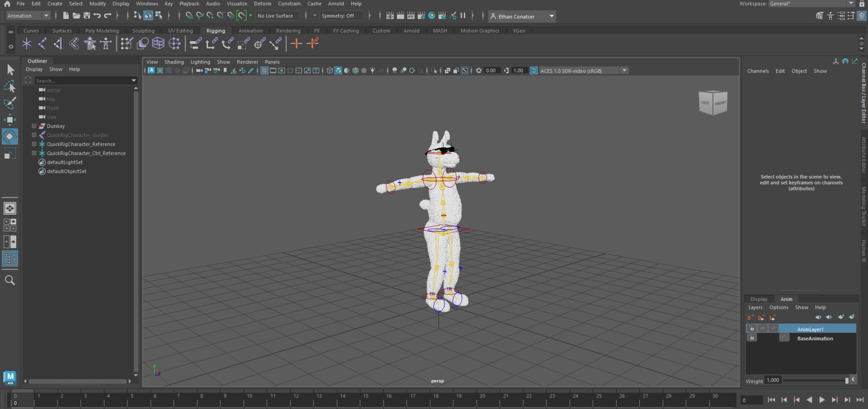Image resolution: width=868 pixels, height=409 pixels.
Task: Choose the Lasso Select tool in the Tool Box
Action: click(10, 86)
